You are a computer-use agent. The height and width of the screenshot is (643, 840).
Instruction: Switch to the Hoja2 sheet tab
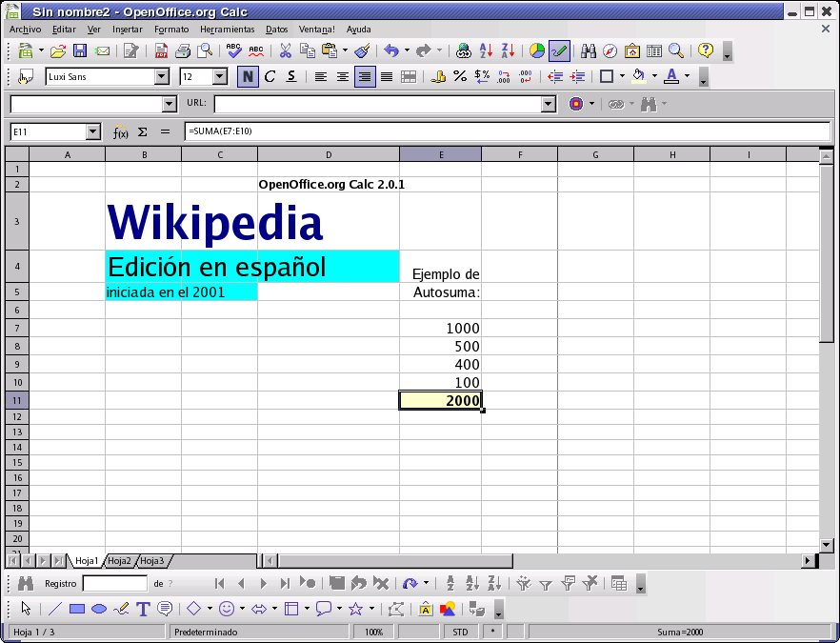pos(119,560)
